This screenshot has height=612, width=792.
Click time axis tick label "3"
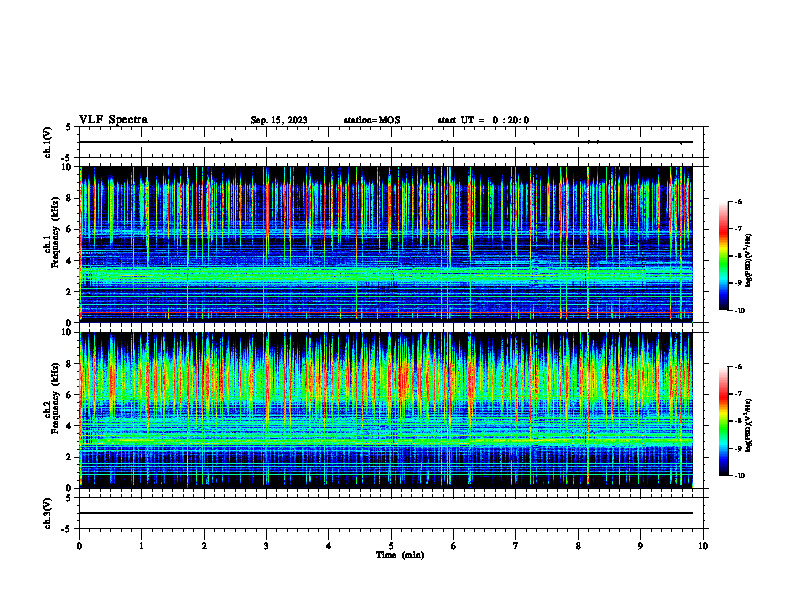coord(266,546)
